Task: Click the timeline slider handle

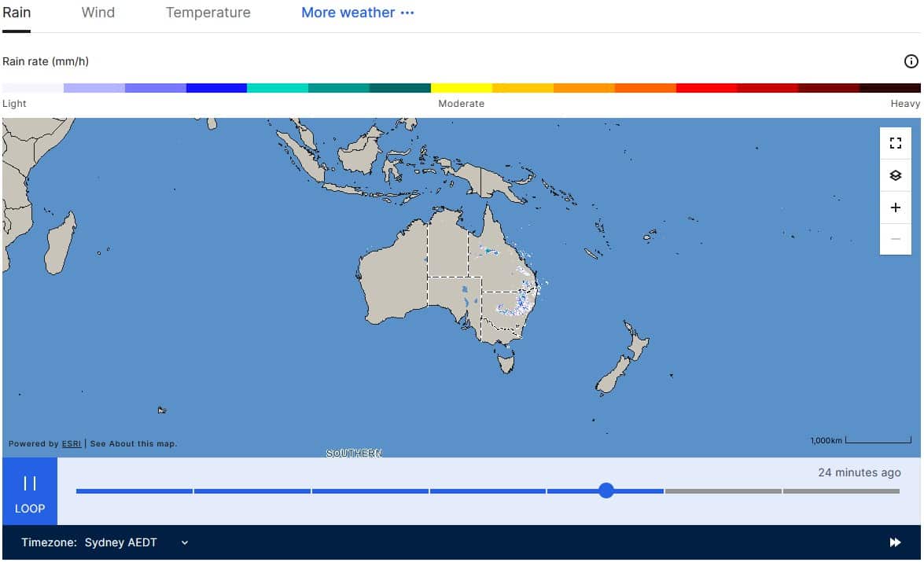Action: 606,491
